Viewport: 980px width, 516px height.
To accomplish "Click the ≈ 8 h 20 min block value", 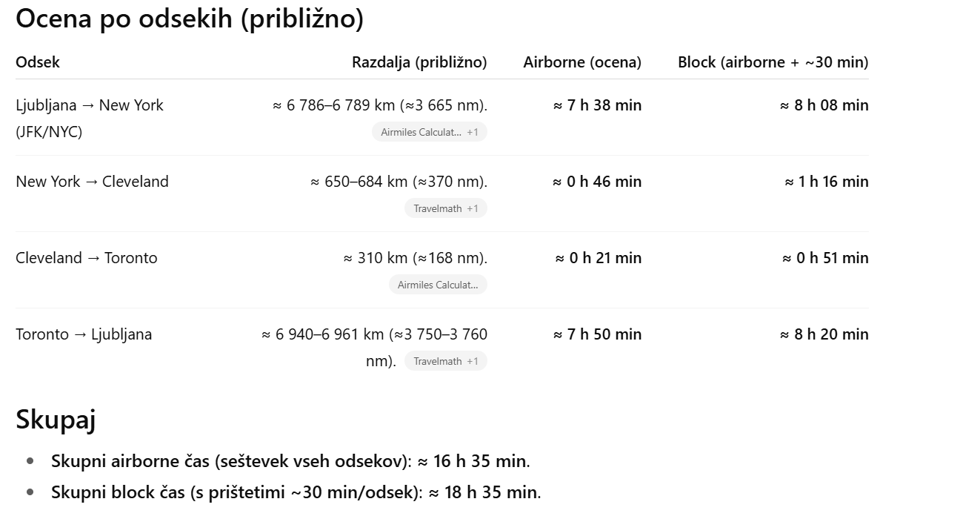I will (824, 334).
